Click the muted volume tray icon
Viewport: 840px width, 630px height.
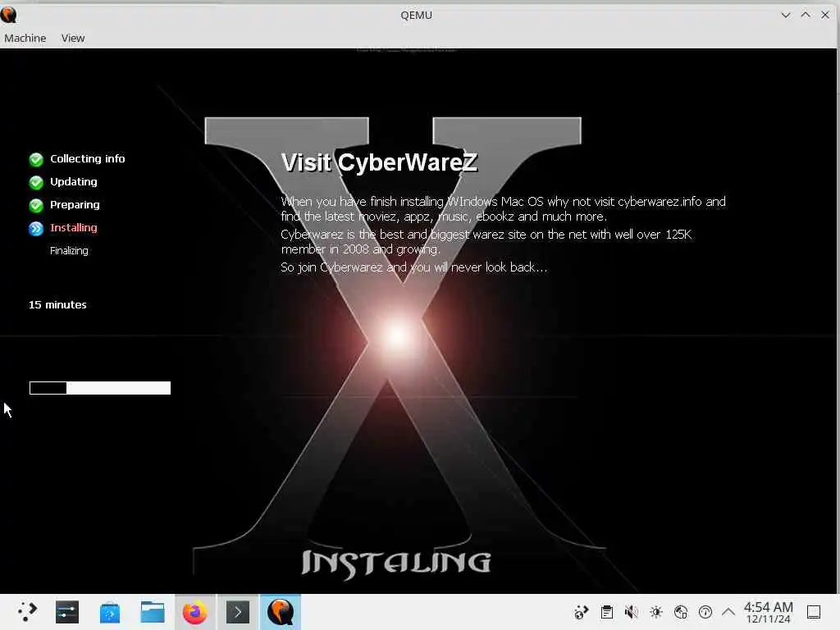coord(632,612)
